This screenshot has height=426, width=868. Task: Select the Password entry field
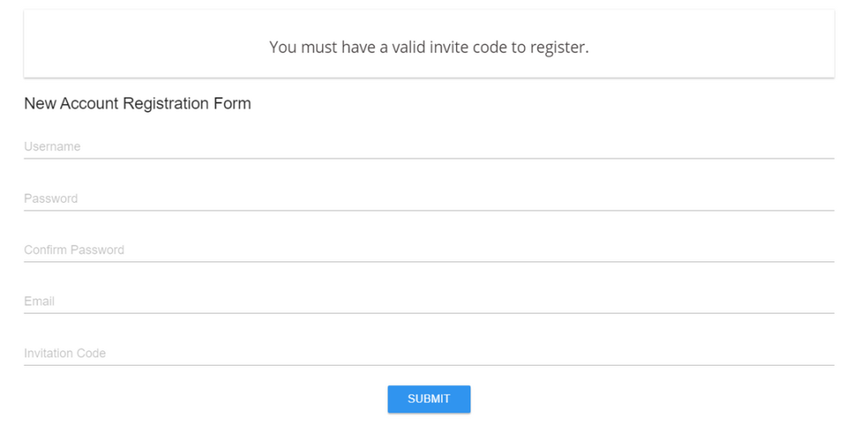[429, 199]
